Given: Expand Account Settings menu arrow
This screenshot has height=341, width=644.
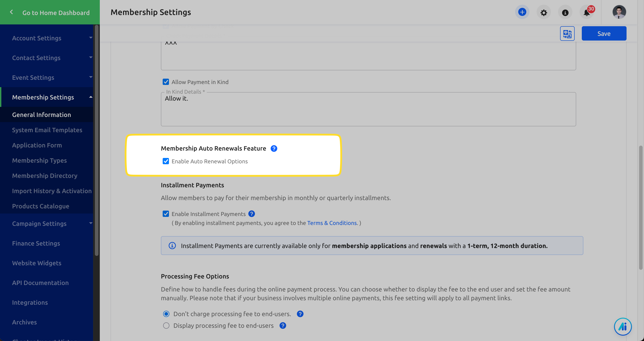Looking at the screenshot, I should point(91,38).
